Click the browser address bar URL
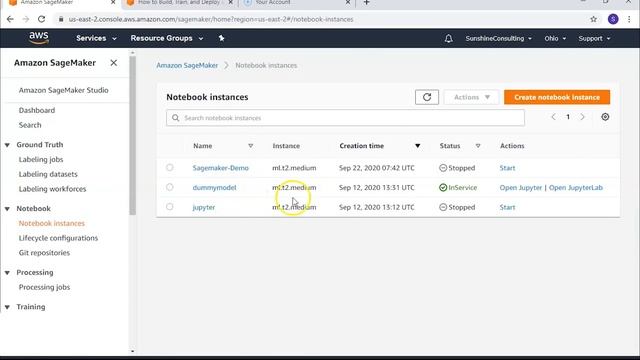 pyautogui.click(x=211, y=19)
